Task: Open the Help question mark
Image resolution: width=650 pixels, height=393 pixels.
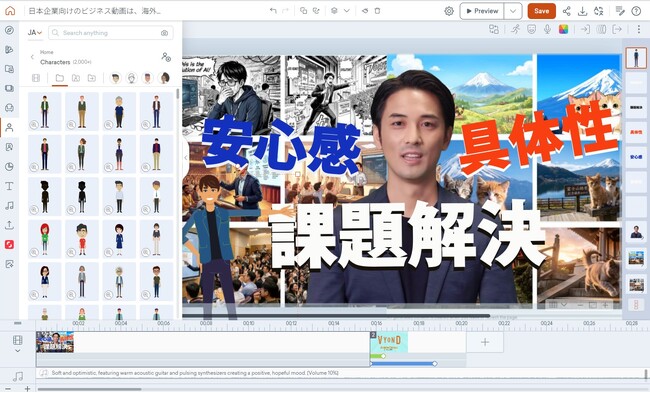Action: point(636,11)
